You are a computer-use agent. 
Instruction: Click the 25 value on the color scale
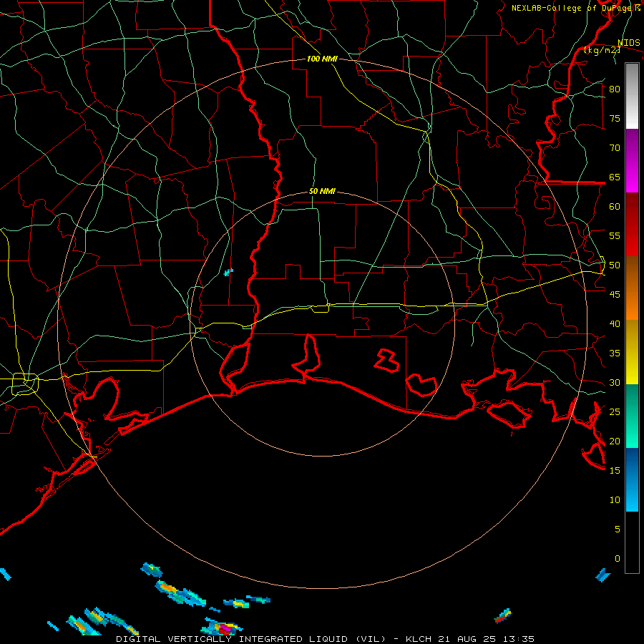point(615,412)
